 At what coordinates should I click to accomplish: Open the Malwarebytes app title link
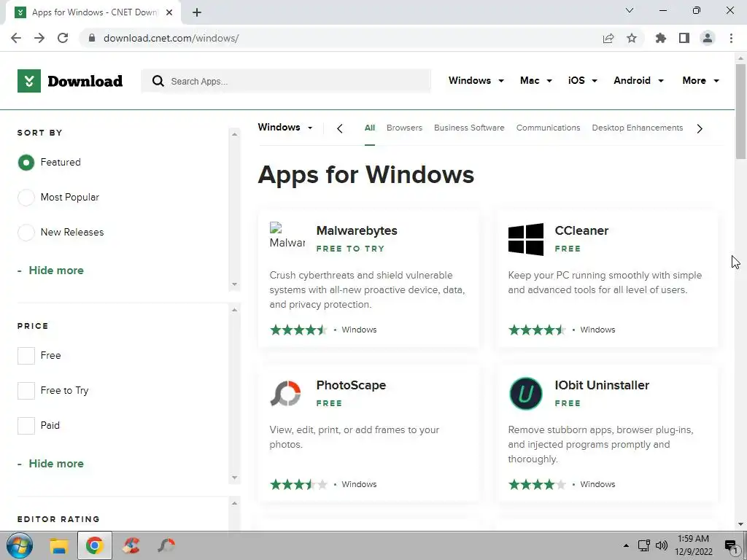357,230
